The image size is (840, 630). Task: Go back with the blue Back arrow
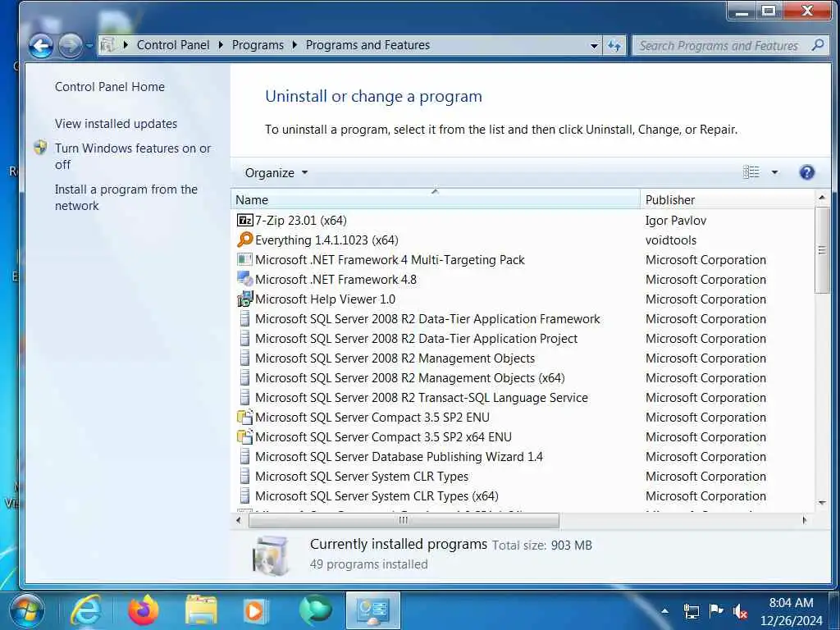tap(41, 46)
